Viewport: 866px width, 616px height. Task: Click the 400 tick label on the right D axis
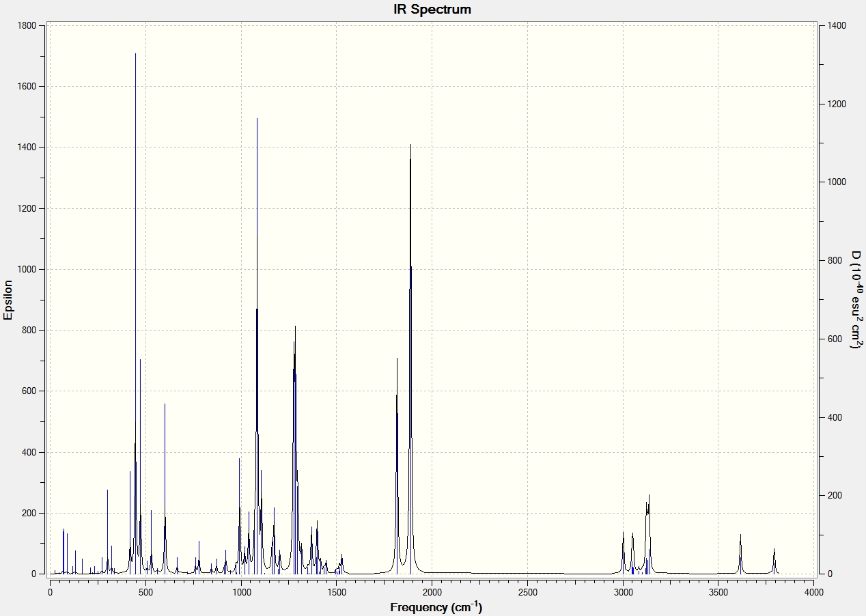coord(835,417)
